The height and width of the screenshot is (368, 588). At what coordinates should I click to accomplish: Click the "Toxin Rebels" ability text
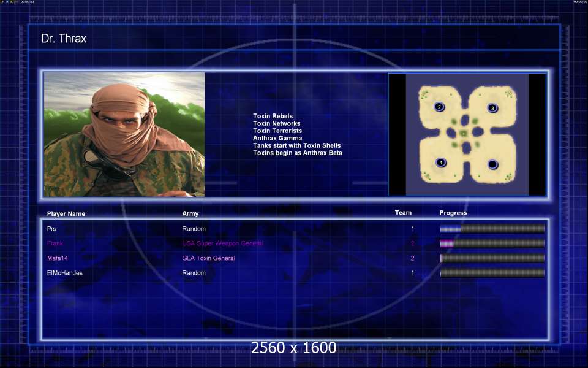tap(273, 116)
